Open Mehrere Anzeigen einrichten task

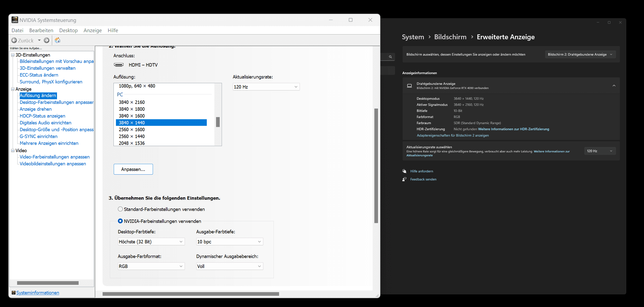coord(49,143)
